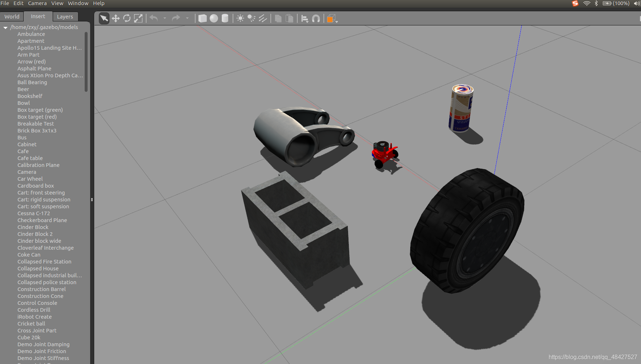Click the model list vertical scrollbar

(x=86, y=62)
